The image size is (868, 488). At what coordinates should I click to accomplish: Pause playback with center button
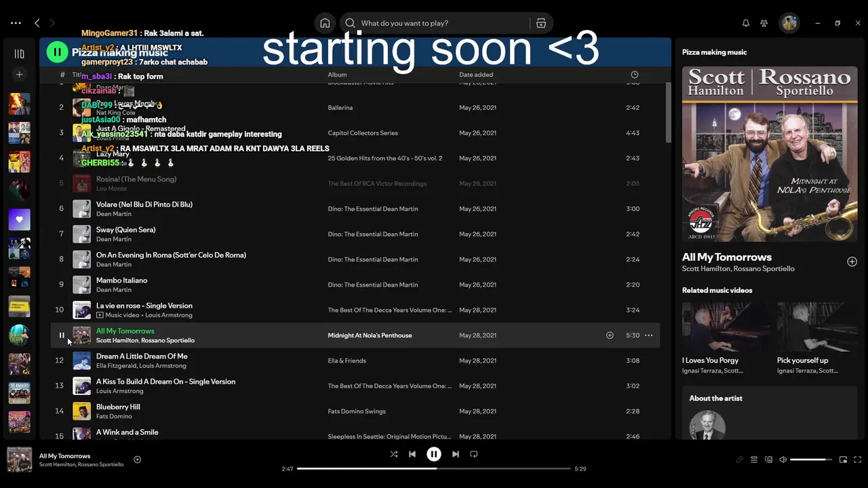(434, 454)
